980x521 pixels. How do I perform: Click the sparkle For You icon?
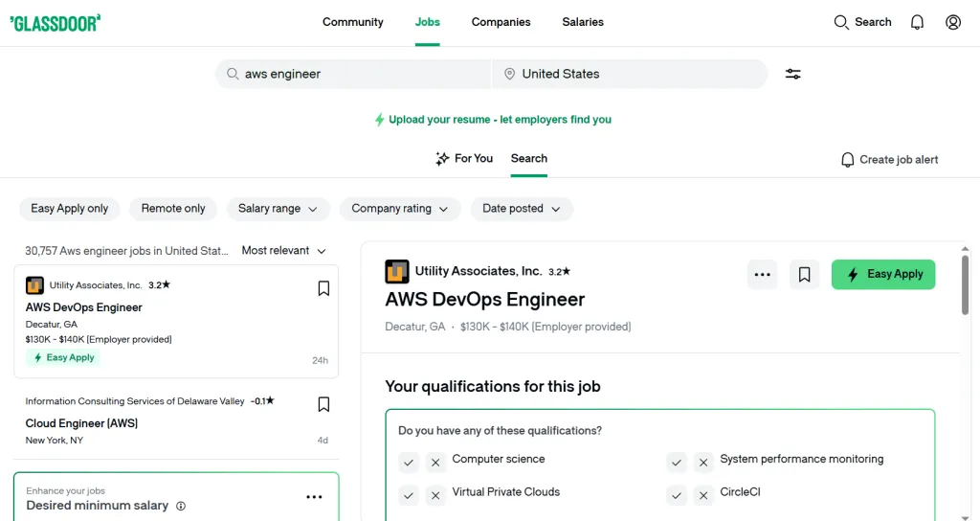(x=442, y=158)
